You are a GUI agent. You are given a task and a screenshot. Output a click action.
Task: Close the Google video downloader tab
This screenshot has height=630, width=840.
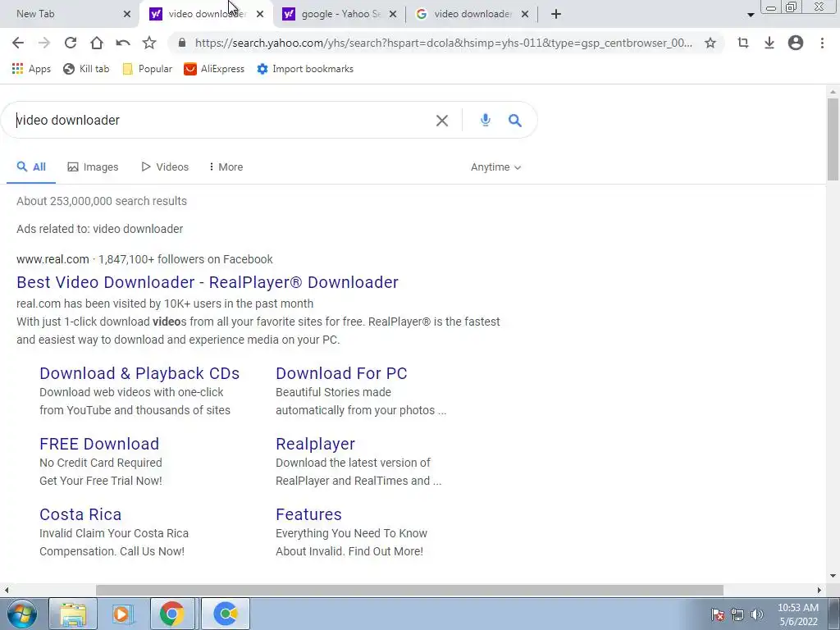[x=525, y=14]
